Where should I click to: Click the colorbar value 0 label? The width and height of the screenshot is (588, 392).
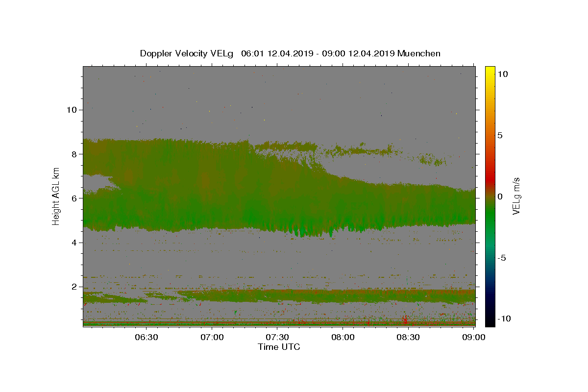pyautogui.click(x=500, y=196)
